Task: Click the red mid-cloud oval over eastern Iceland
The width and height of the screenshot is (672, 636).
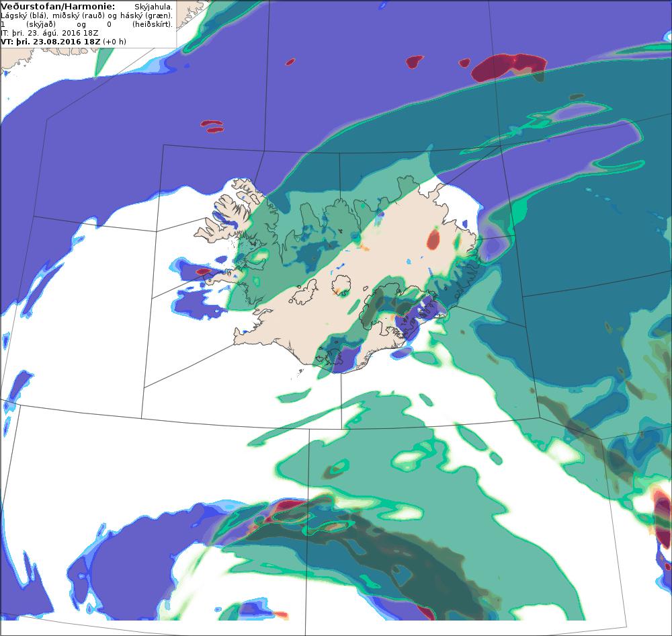Action: tap(433, 239)
